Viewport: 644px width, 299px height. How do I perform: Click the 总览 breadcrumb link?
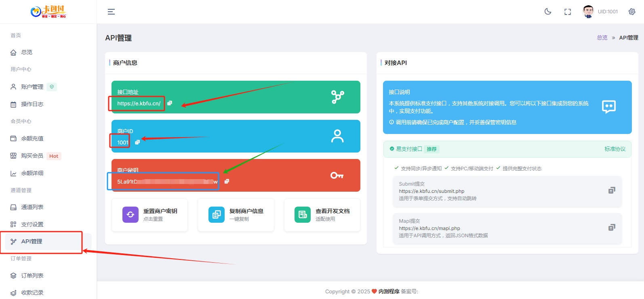pyautogui.click(x=602, y=38)
